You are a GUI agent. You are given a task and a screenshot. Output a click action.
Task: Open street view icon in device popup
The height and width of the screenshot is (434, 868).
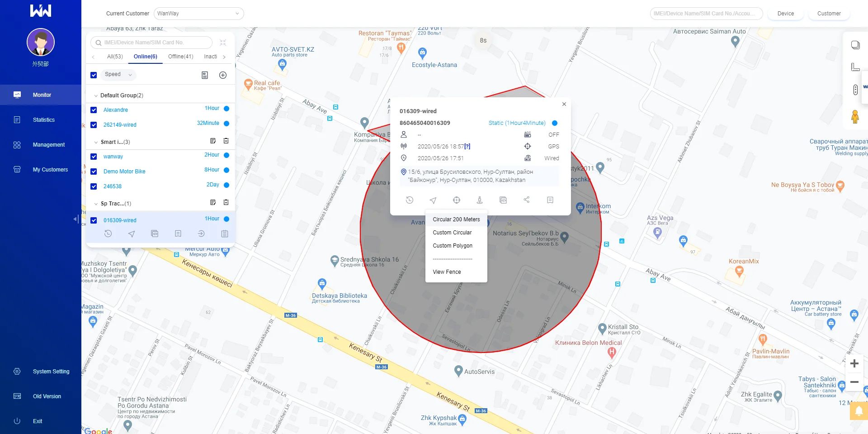[x=480, y=200]
